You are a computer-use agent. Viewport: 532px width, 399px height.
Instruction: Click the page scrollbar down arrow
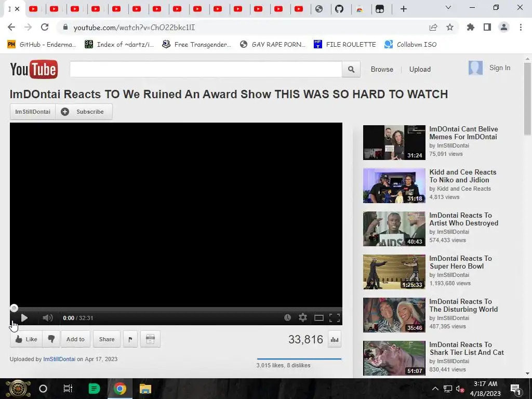(527, 374)
